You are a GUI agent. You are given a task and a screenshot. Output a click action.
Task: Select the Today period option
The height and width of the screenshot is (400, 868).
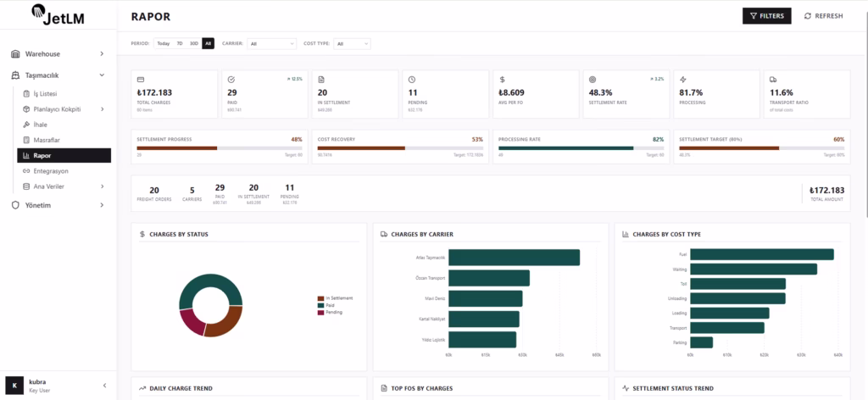pyautogui.click(x=163, y=43)
